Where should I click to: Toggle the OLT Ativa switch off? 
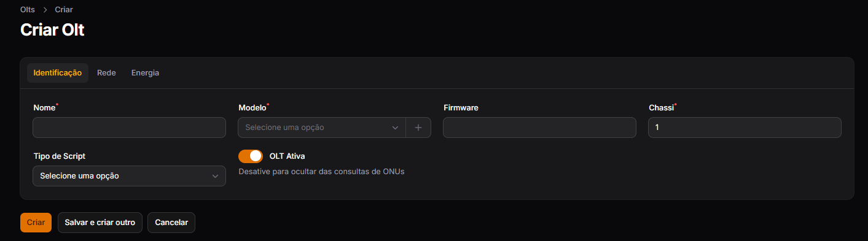251,156
